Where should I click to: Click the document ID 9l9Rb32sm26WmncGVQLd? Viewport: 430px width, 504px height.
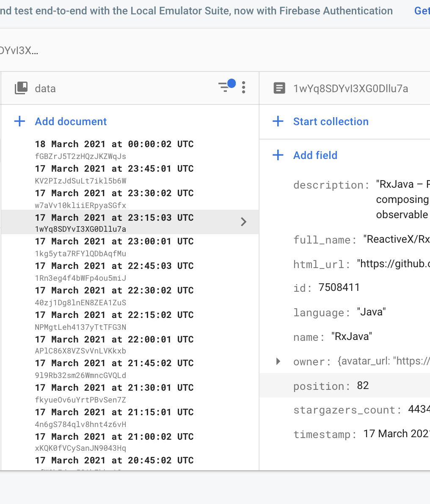[x=80, y=375]
